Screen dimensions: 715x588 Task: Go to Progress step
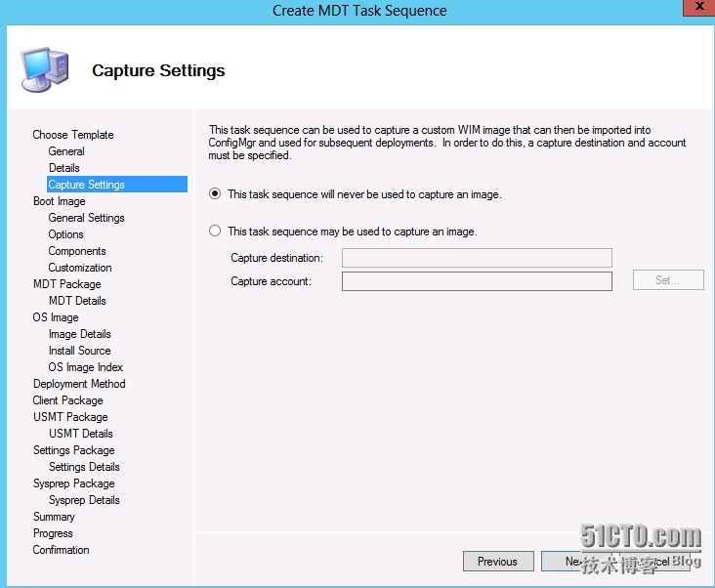53,533
